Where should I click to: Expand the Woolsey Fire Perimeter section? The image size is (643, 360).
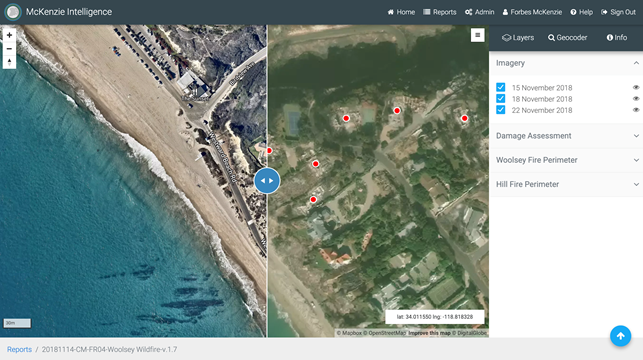(x=566, y=160)
